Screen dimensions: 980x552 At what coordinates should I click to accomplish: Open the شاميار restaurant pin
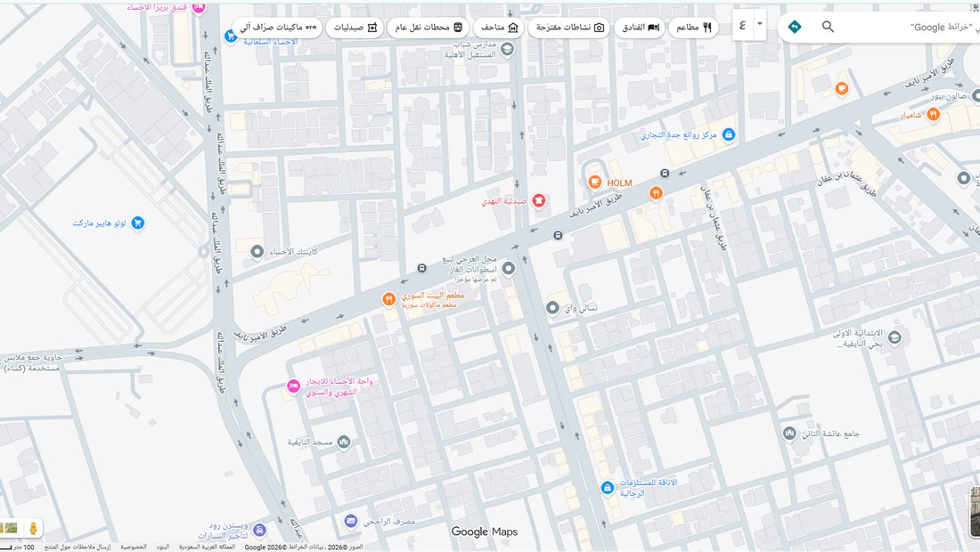pyautogui.click(x=933, y=114)
